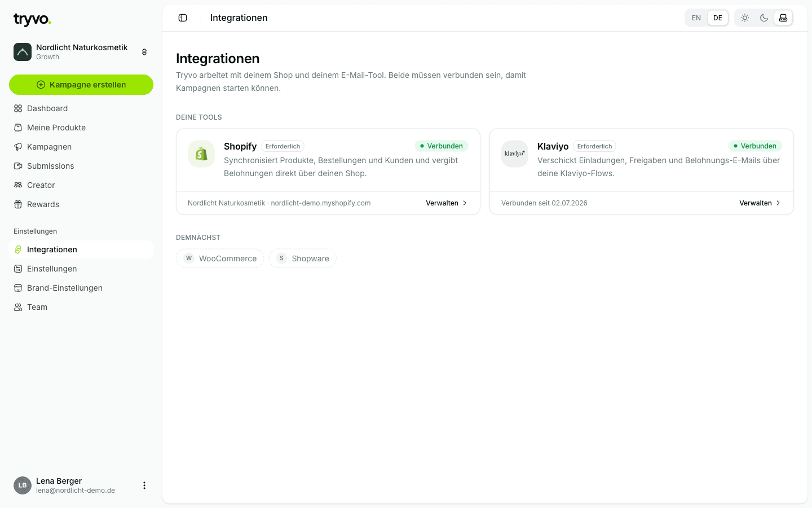Select DE language option
Screen dimensions: 812x508
tap(718, 18)
